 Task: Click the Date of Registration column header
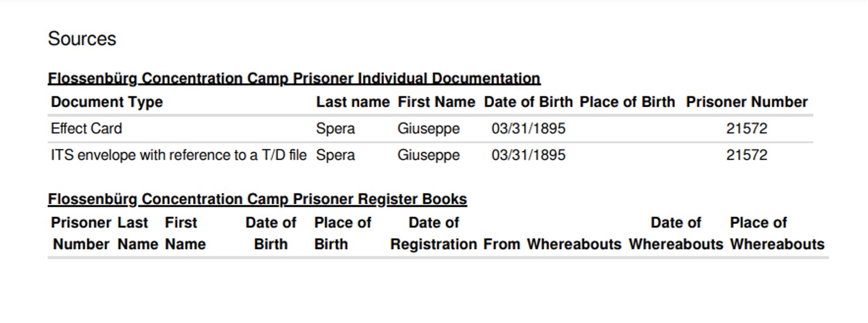[433, 233]
